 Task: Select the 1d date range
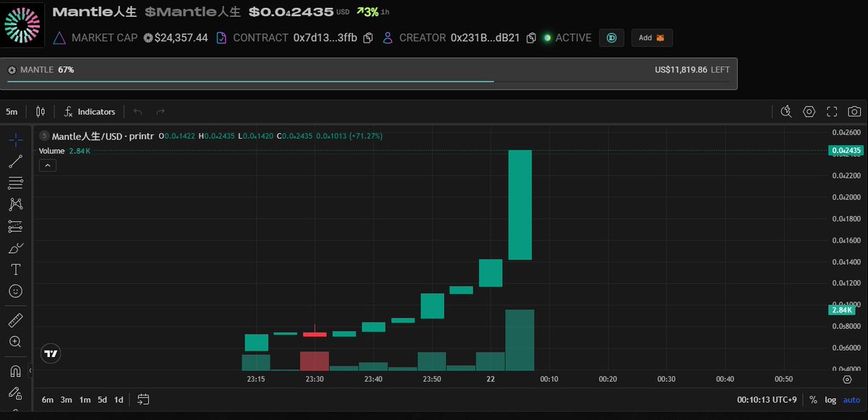click(x=119, y=400)
